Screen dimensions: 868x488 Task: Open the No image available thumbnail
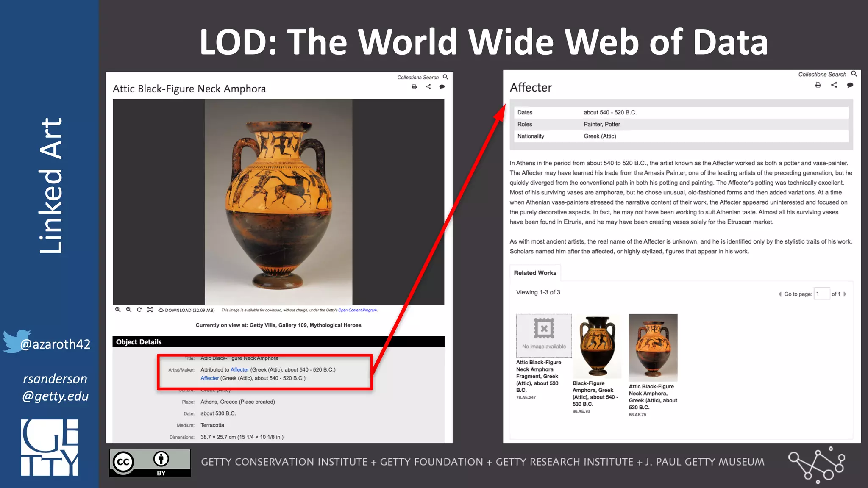pyautogui.click(x=544, y=335)
